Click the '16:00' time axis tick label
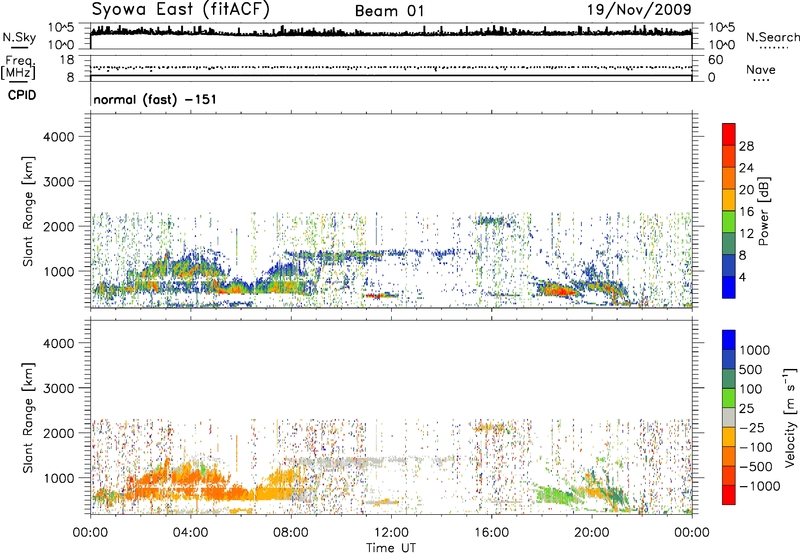800x554 pixels. [x=491, y=533]
